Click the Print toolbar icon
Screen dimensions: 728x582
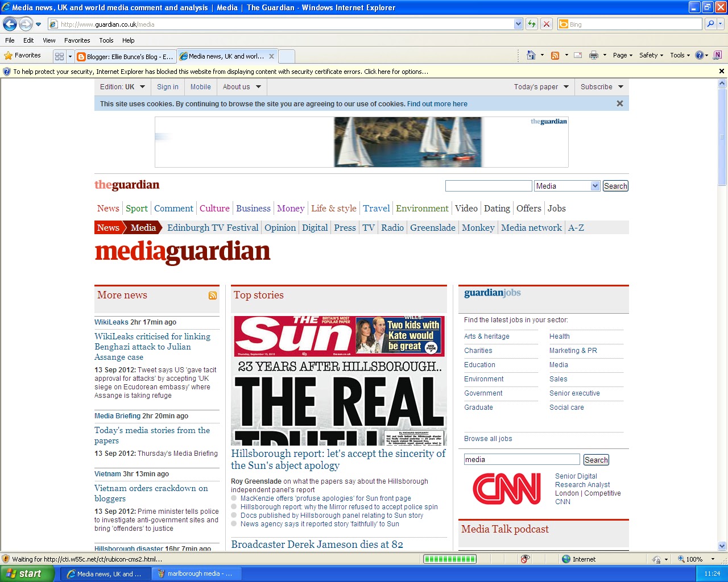[x=594, y=55]
